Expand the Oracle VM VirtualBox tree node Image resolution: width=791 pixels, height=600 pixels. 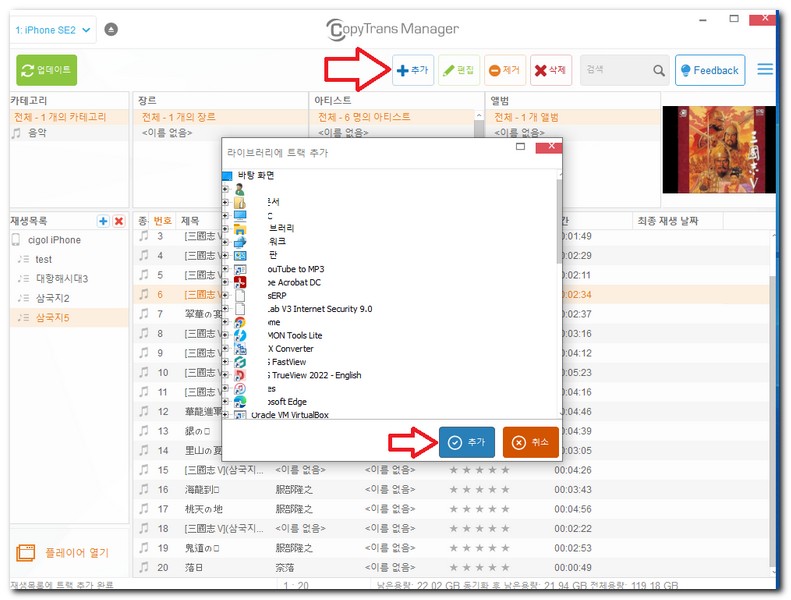[226, 415]
